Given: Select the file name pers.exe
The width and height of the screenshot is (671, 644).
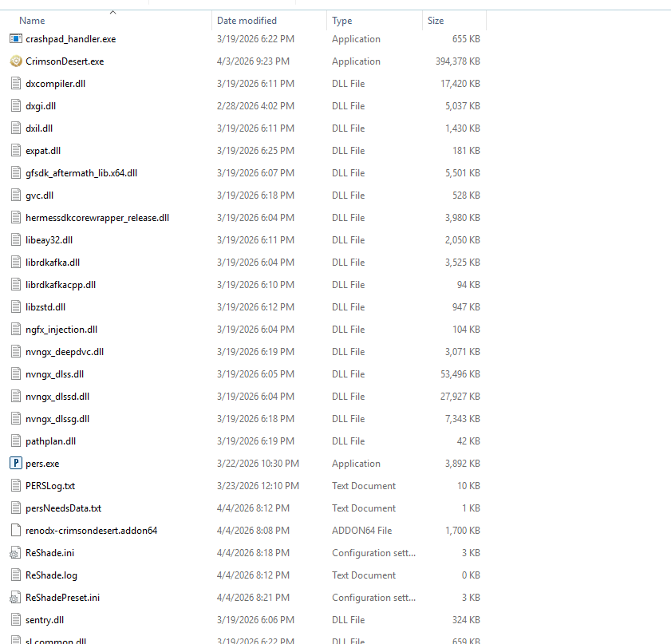Looking at the screenshot, I should pos(42,464).
